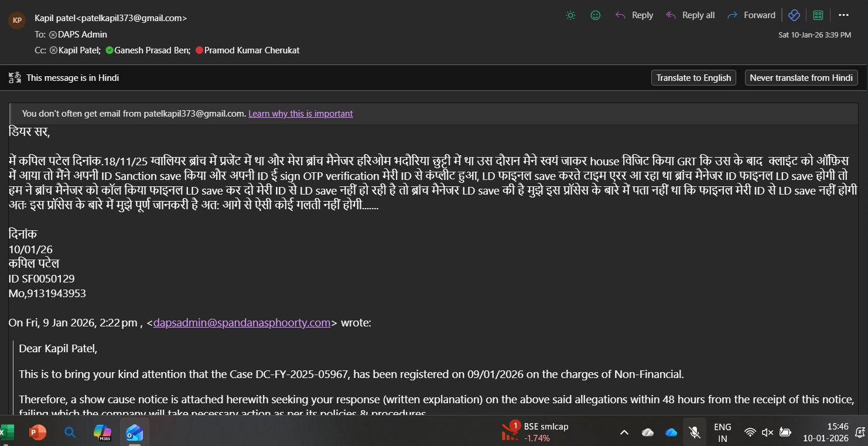Click the green Apps grid icon

[x=818, y=15]
